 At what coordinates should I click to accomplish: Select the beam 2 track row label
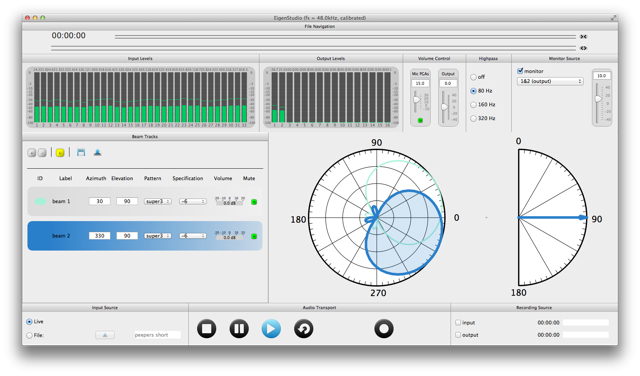coord(61,236)
